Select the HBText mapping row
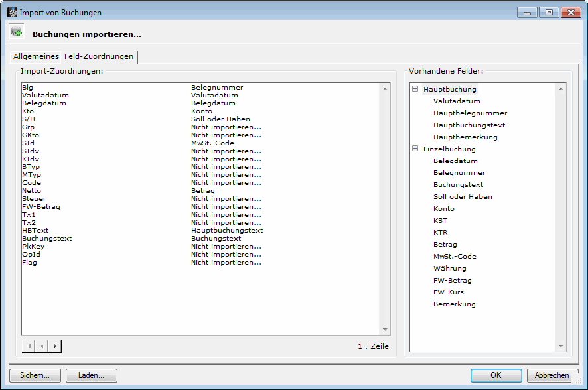The image size is (588, 390). (x=35, y=231)
